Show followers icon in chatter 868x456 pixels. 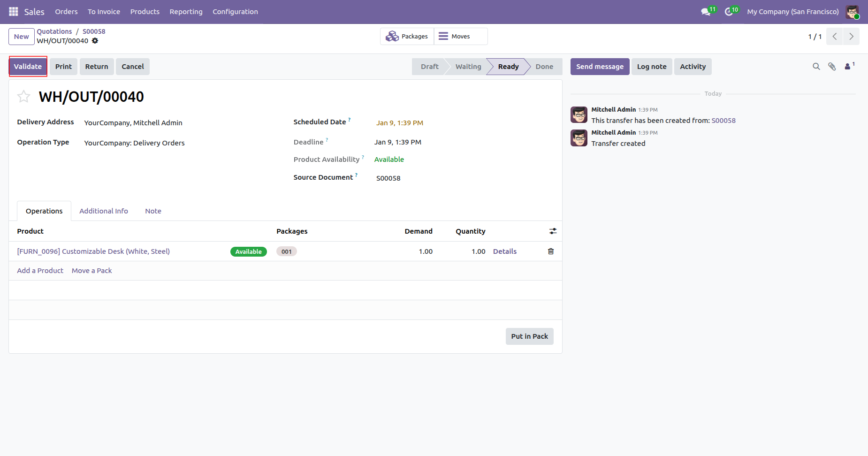pyautogui.click(x=849, y=66)
